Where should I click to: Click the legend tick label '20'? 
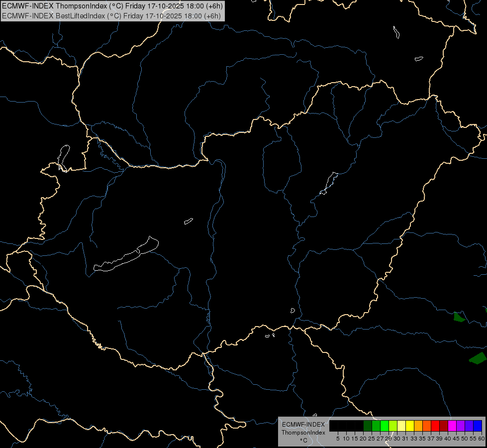tap(363, 439)
